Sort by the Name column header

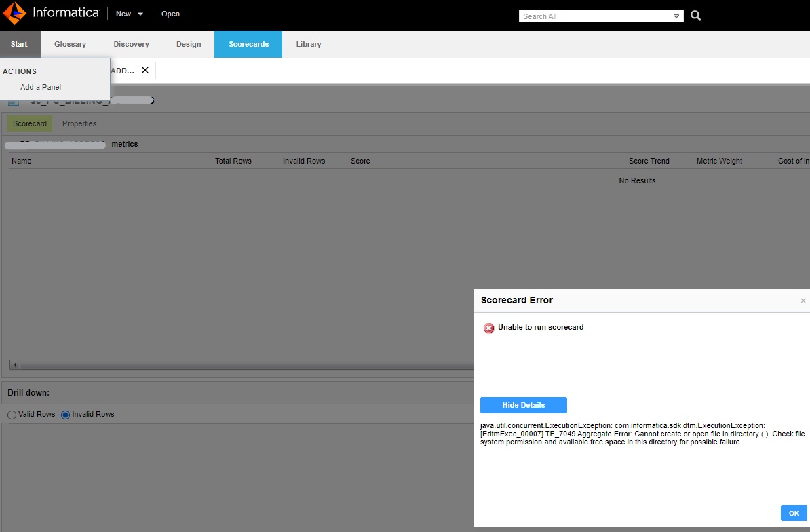point(22,161)
